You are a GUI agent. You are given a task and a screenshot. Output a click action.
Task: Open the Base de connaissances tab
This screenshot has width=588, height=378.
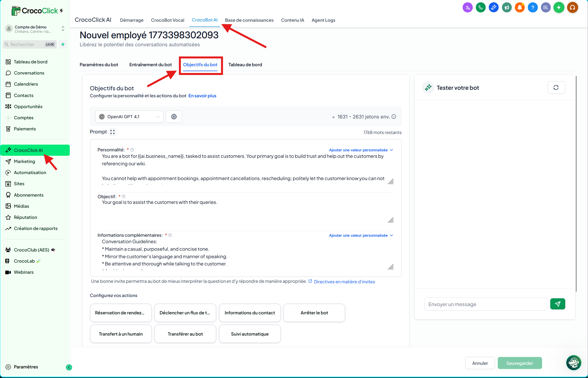tap(249, 20)
